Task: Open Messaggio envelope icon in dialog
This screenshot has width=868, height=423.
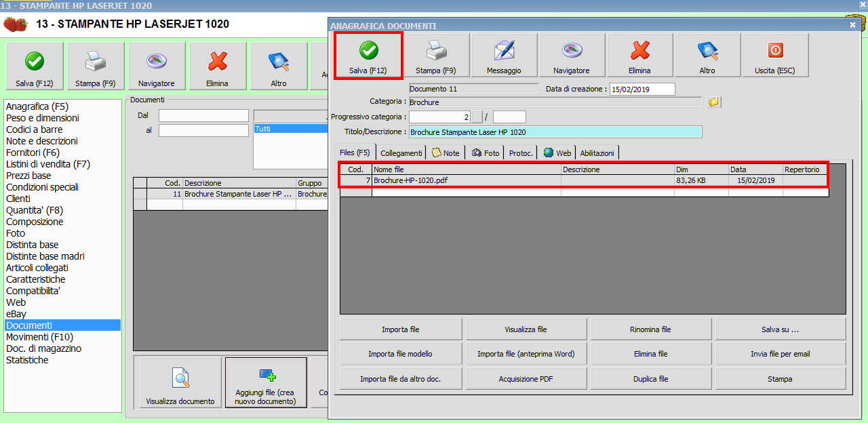Action: point(504,56)
